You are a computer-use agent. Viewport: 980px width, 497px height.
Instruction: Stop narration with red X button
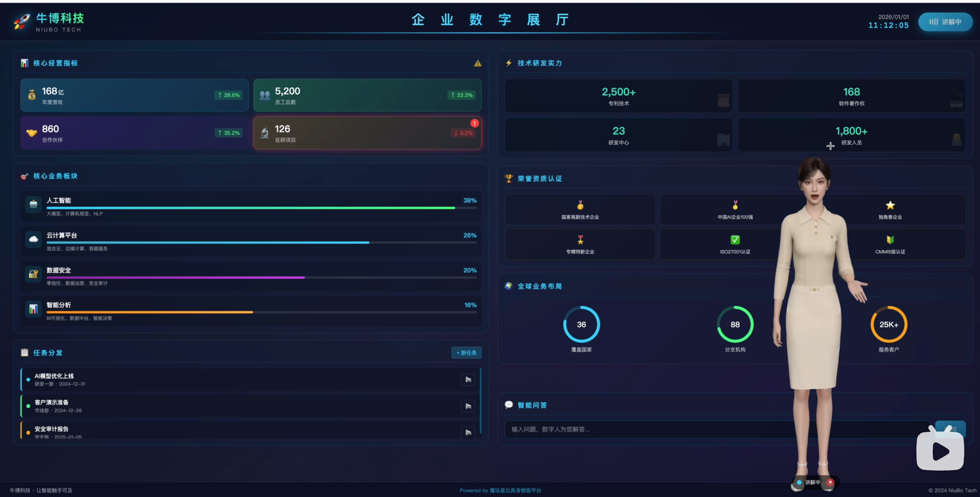click(830, 482)
